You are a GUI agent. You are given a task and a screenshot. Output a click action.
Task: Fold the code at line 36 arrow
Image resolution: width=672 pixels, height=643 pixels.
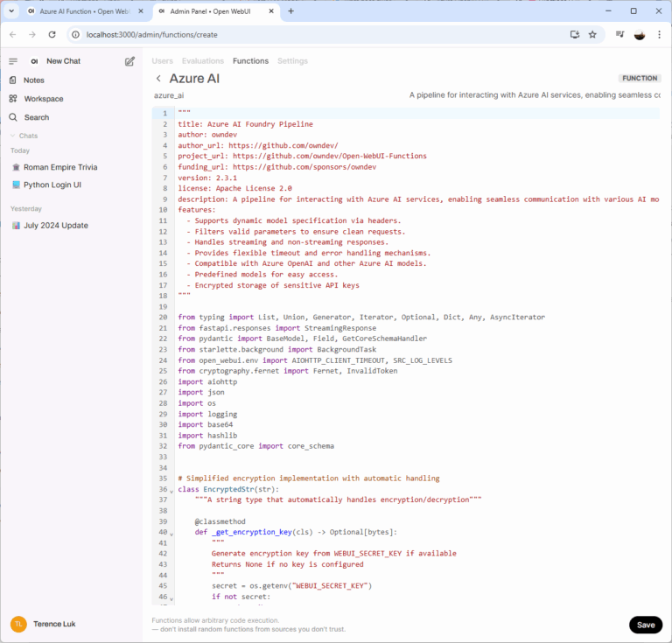point(171,492)
